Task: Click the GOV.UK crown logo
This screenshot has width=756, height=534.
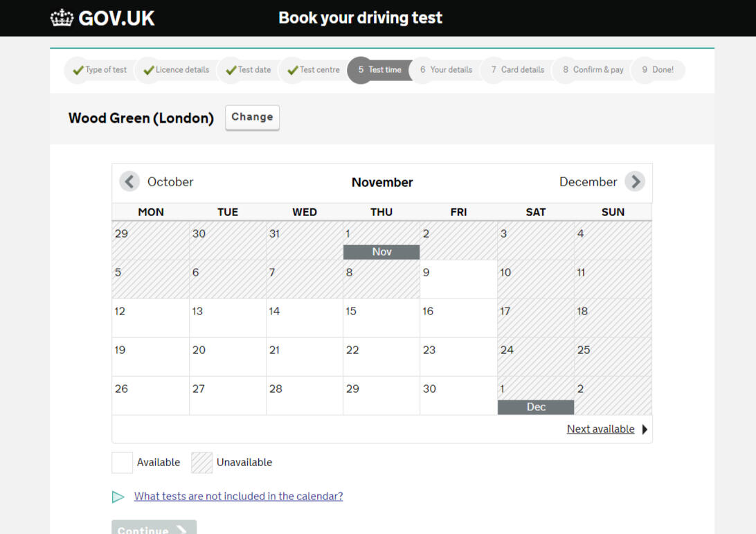Action: coord(62,18)
